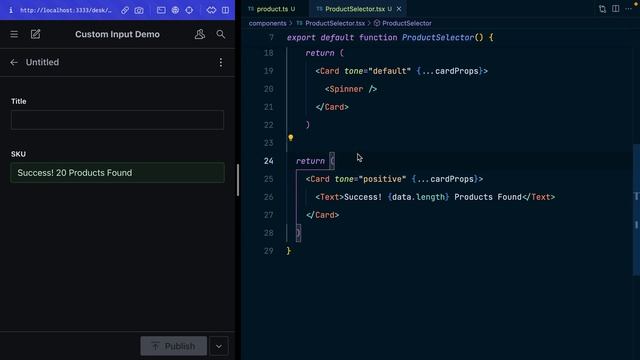Click the window layout icon in preview bar

[x=161, y=10]
